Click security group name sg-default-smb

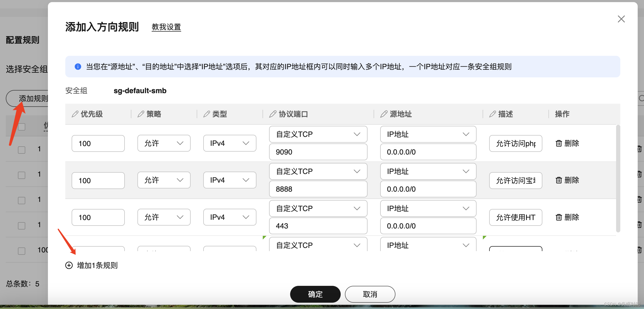(x=140, y=91)
